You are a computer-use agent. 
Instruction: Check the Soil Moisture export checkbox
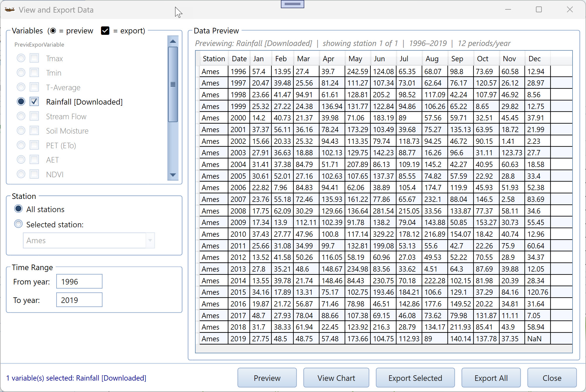pos(34,130)
